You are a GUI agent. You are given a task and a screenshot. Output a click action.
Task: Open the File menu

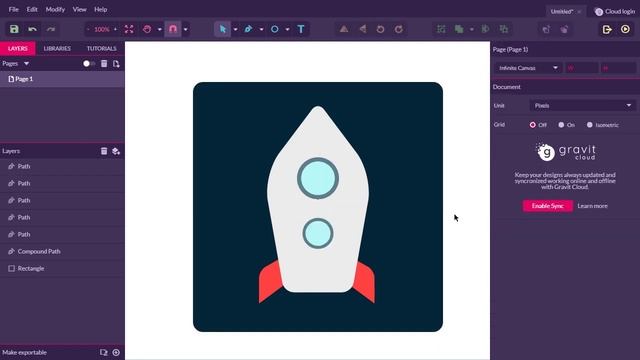pos(13,9)
